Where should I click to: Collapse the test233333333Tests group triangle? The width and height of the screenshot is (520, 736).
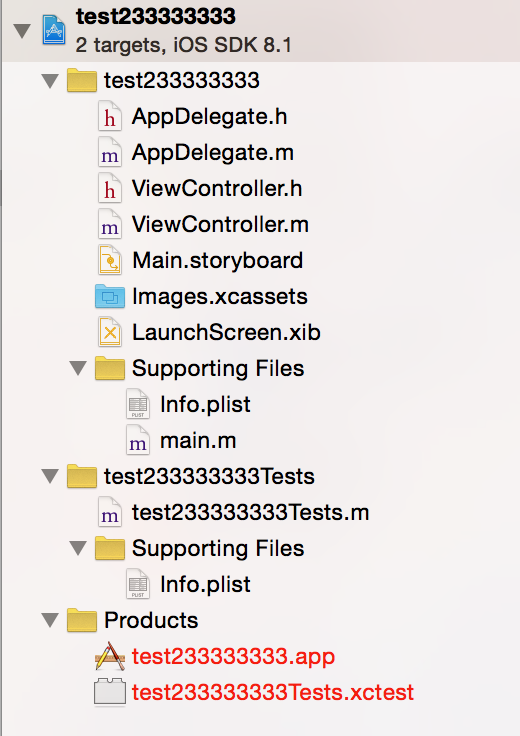point(50,476)
